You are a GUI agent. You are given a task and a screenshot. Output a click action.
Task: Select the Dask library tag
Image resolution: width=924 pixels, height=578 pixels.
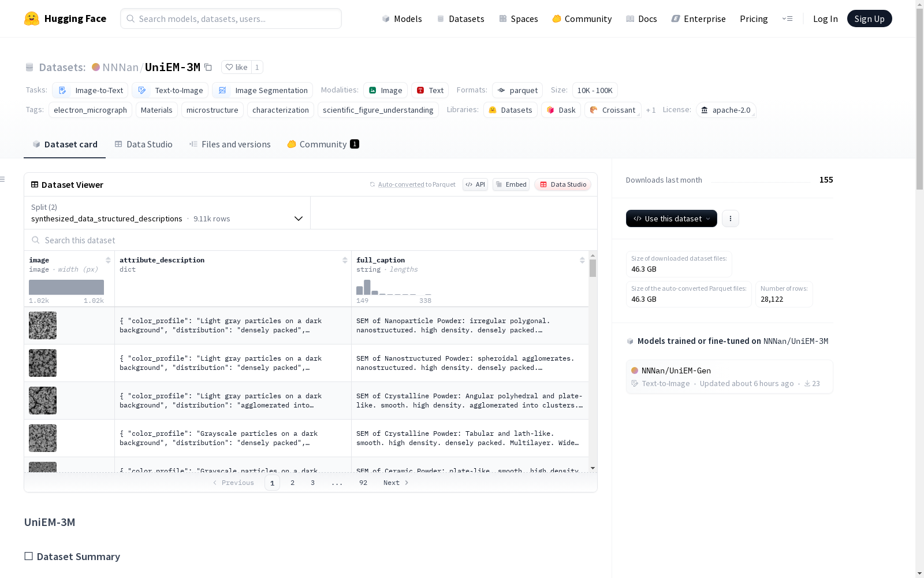[x=561, y=110]
